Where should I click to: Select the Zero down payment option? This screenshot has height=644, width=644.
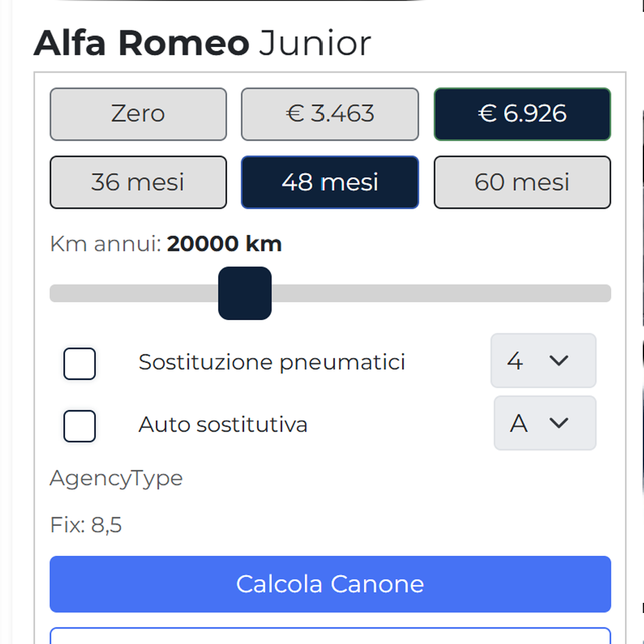[138, 114]
